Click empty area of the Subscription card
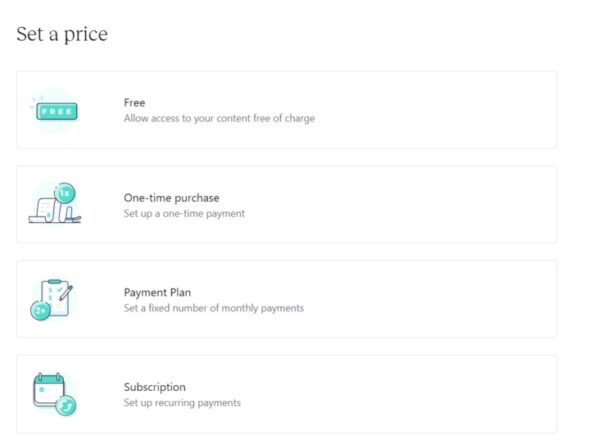The image size is (590, 441). (433, 394)
